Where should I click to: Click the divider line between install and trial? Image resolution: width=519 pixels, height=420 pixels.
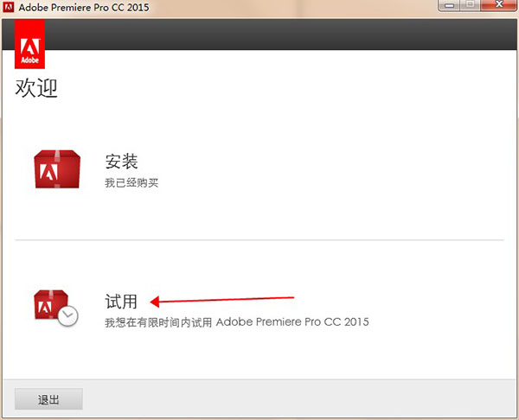(x=259, y=240)
